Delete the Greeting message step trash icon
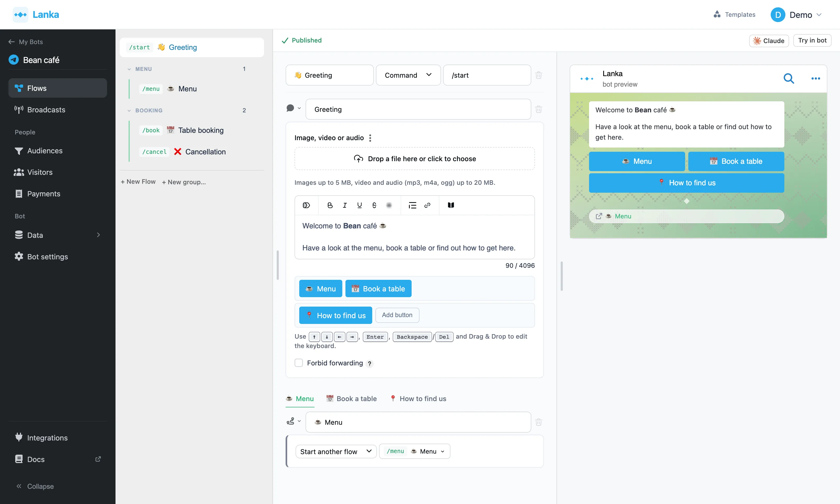Viewport: 840px width, 504px height. [538, 109]
